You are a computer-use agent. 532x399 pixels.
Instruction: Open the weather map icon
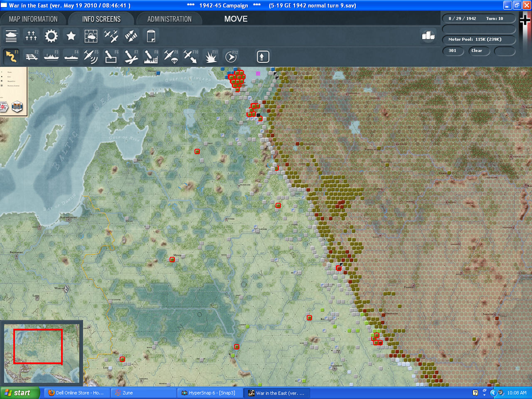(91, 36)
